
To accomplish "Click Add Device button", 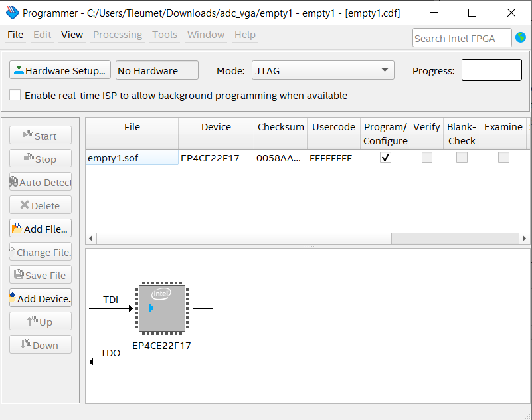I will [x=41, y=298].
